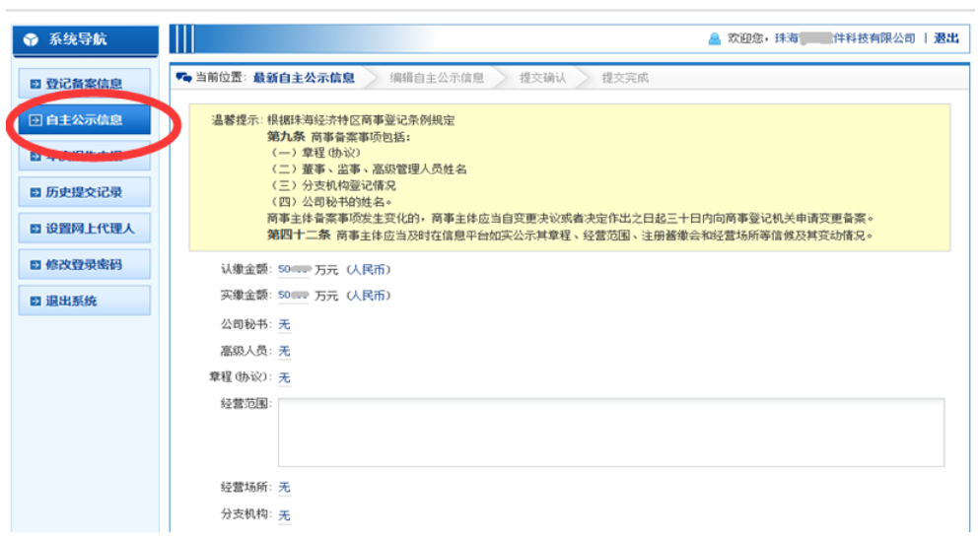
Task: Click the 无 value next to 高级人员
Action: click(x=284, y=351)
